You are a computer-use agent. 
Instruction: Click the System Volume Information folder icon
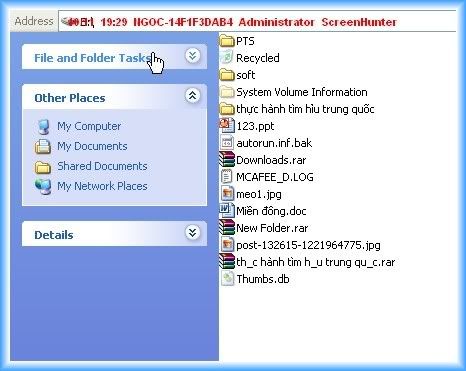tap(227, 92)
